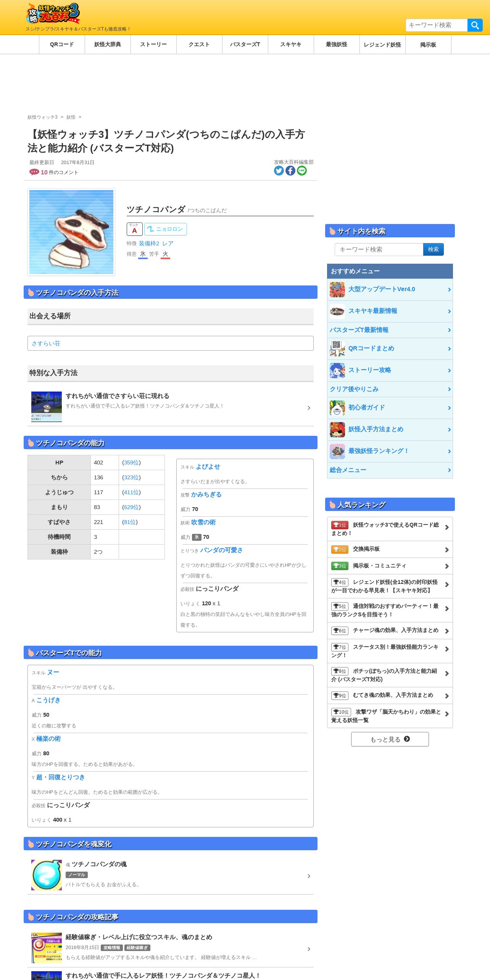The width and height of the screenshot is (490, 980).
Task: Click the magnifier search button in header
Action: point(475,25)
